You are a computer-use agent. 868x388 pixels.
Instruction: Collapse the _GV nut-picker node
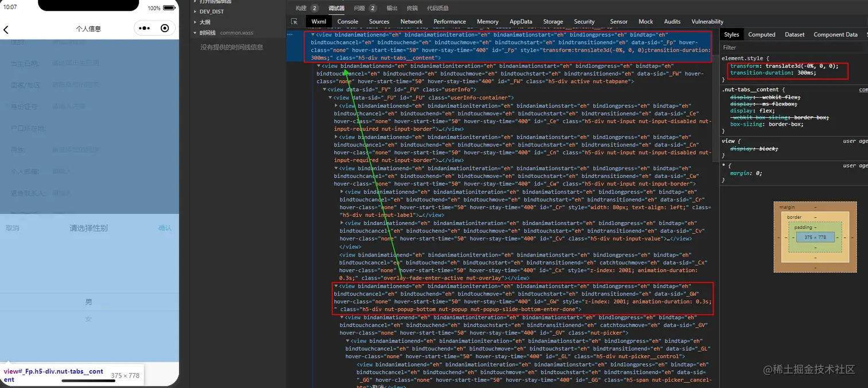342,317
